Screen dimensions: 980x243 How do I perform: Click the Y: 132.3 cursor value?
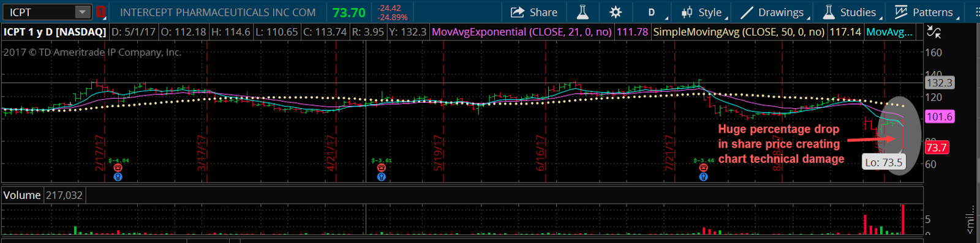click(x=408, y=32)
